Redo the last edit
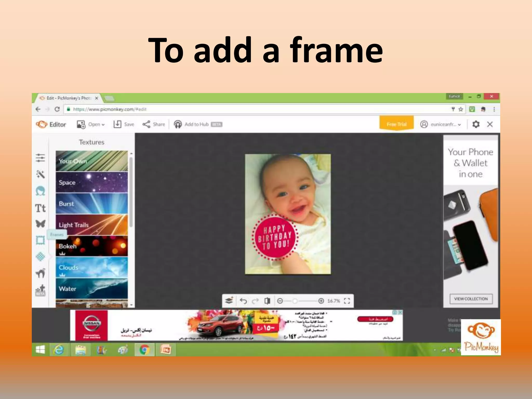The width and height of the screenshot is (532, 399). coord(255,301)
